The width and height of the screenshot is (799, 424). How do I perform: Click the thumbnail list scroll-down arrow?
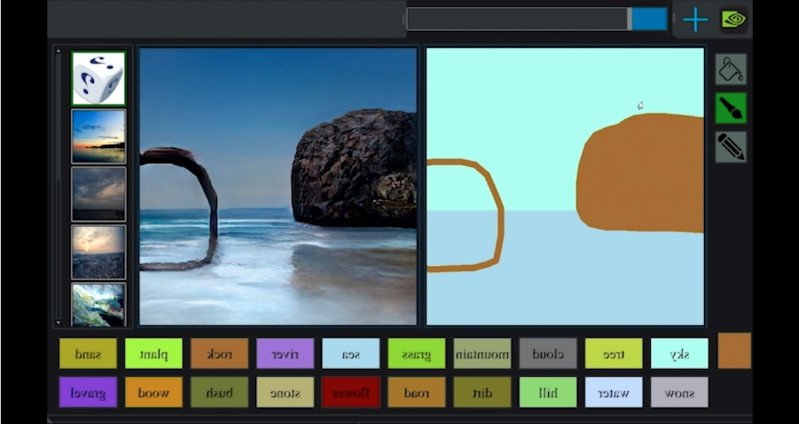point(58,322)
